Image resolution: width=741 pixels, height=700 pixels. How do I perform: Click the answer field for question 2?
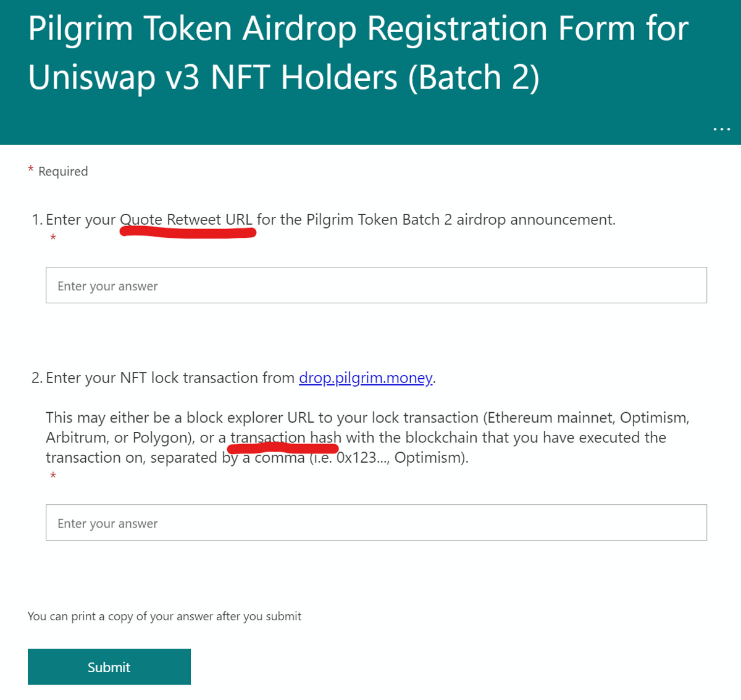(x=376, y=522)
